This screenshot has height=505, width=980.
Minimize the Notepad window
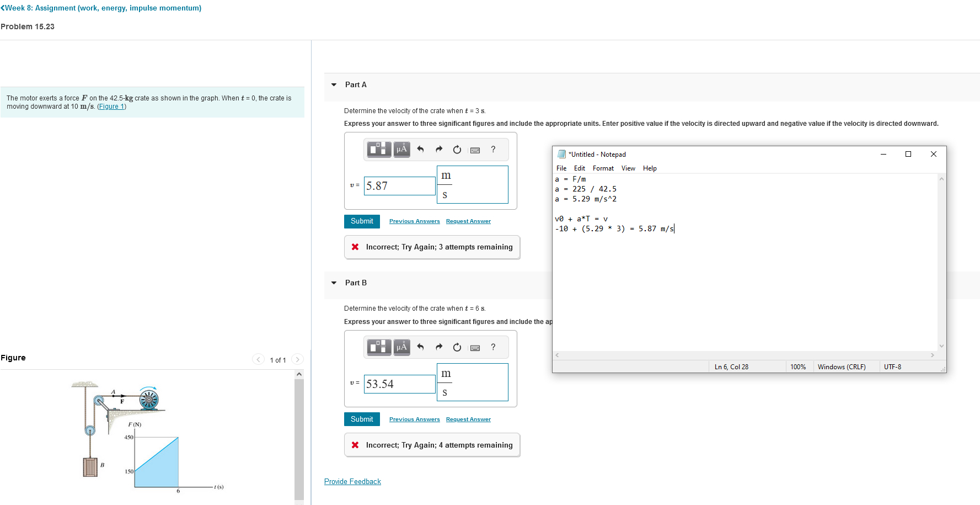pyautogui.click(x=883, y=154)
